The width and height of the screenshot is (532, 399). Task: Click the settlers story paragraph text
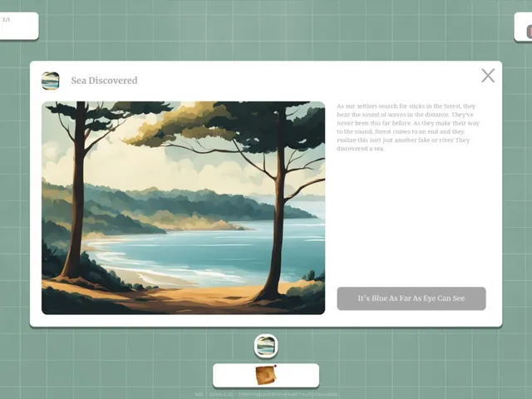click(x=408, y=127)
